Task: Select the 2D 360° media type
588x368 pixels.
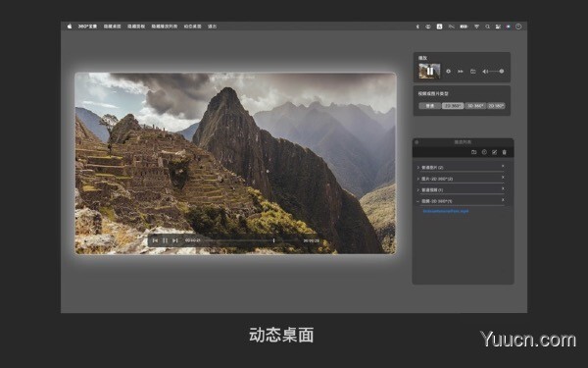Action: click(453, 106)
